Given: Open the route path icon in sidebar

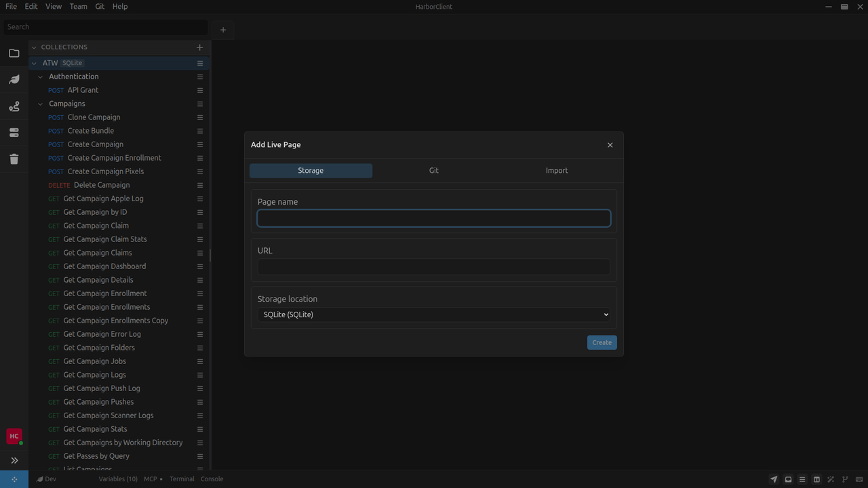Looking at the screenshot, I should 14,106.
